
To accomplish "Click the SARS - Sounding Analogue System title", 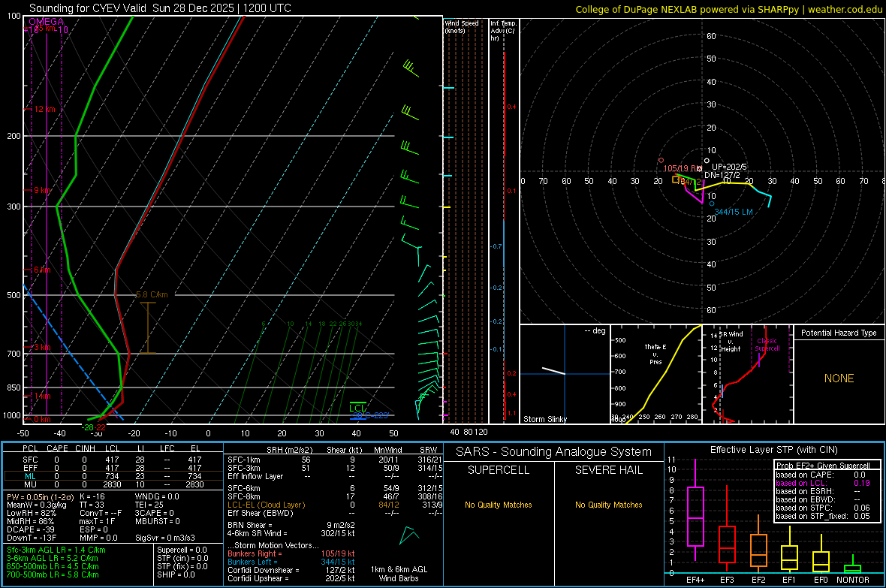I will 554,452.
